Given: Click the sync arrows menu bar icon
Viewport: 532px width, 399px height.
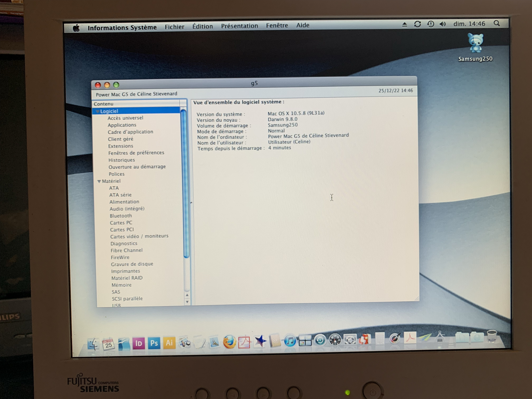Looking at the screenshot, I should click(417, 24).
